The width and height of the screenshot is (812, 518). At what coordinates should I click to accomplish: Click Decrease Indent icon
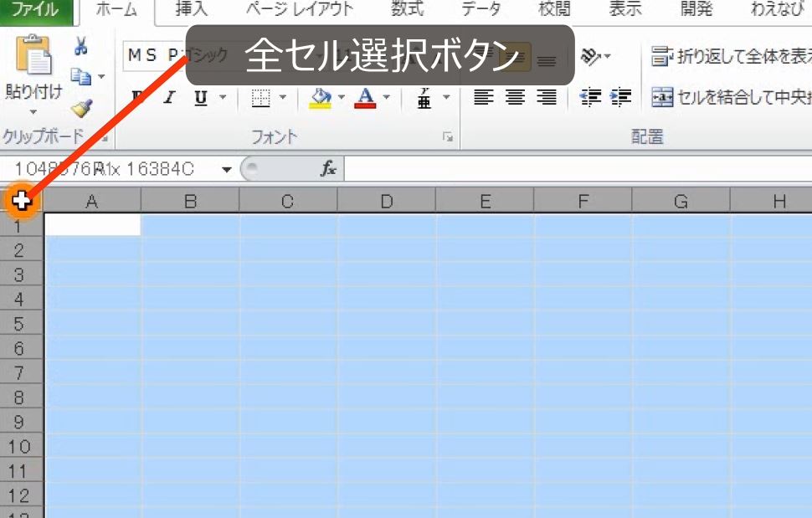point(590,97)
